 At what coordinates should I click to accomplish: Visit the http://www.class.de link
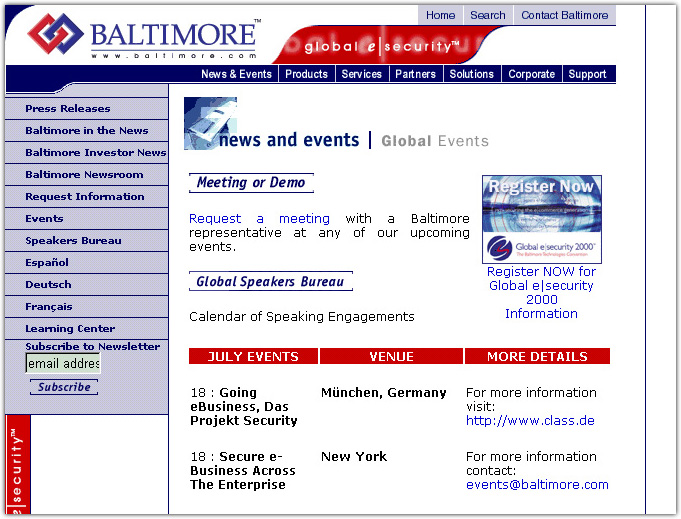tap(530, 420)
